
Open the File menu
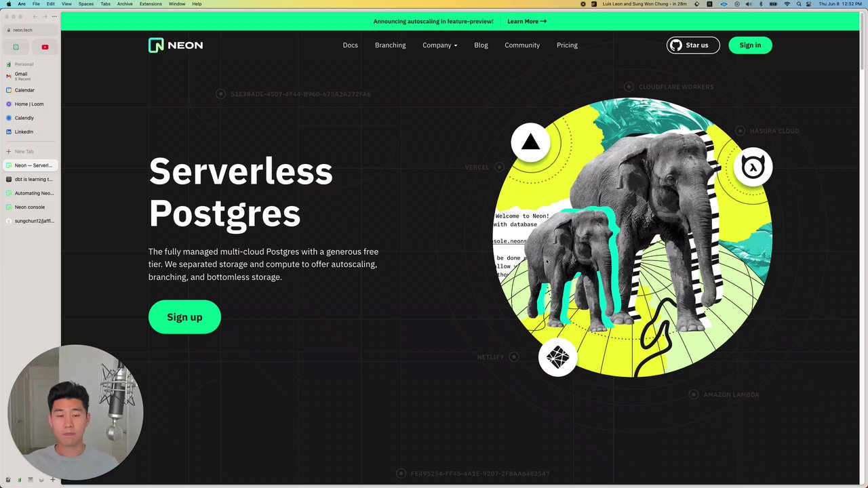click(x=36, y=4)
